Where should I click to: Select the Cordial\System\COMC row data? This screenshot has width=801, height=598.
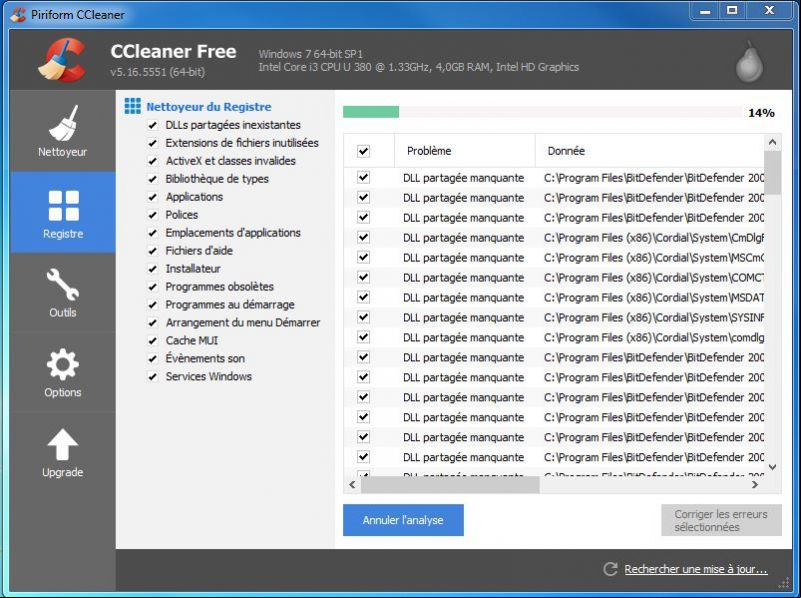(654, 277)
